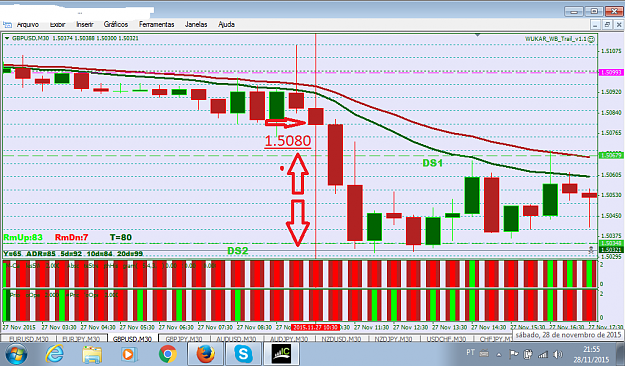Open the Gráficos menu
The width and height of the screenshot is (625, 366).
pyautogui.click(x=116, y=25)
